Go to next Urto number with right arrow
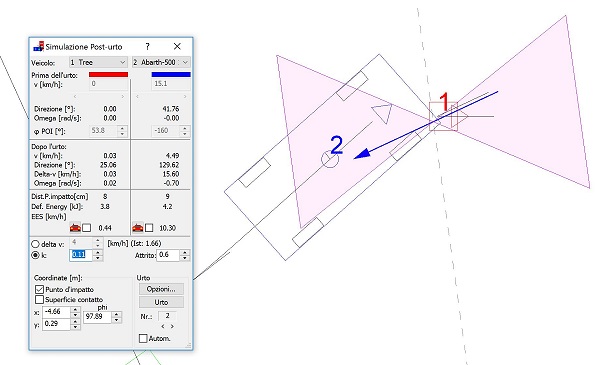Screen dimensions: 600x365 coord(172,326)
